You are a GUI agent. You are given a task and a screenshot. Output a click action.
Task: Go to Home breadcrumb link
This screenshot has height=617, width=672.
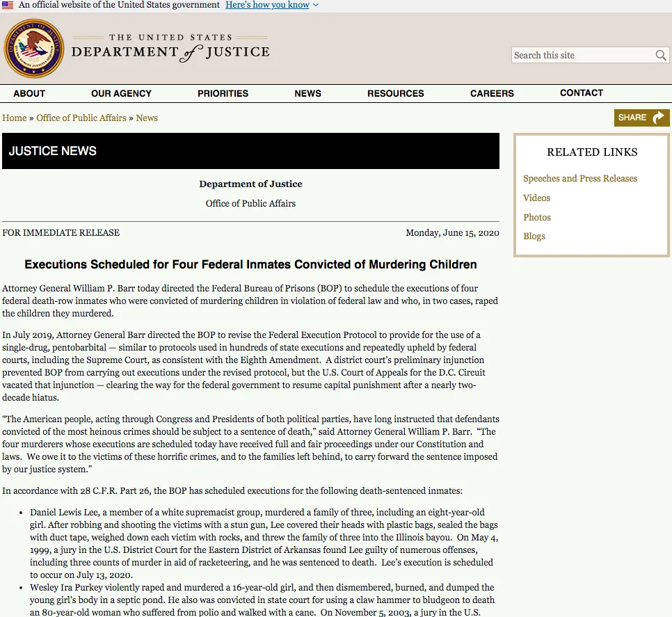click(x=15, y=118)
